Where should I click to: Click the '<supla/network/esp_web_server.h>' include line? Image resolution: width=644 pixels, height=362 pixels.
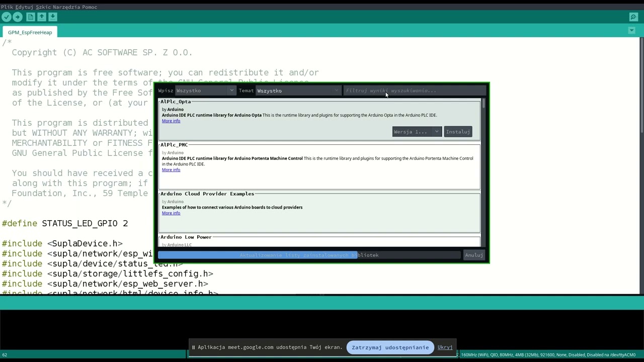(105, 284)
